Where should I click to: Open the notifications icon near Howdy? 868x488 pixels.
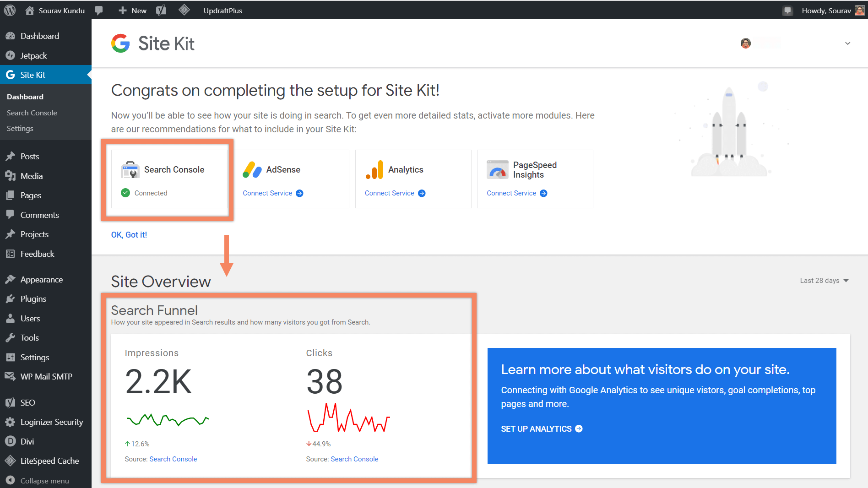[x=787, y=11]
